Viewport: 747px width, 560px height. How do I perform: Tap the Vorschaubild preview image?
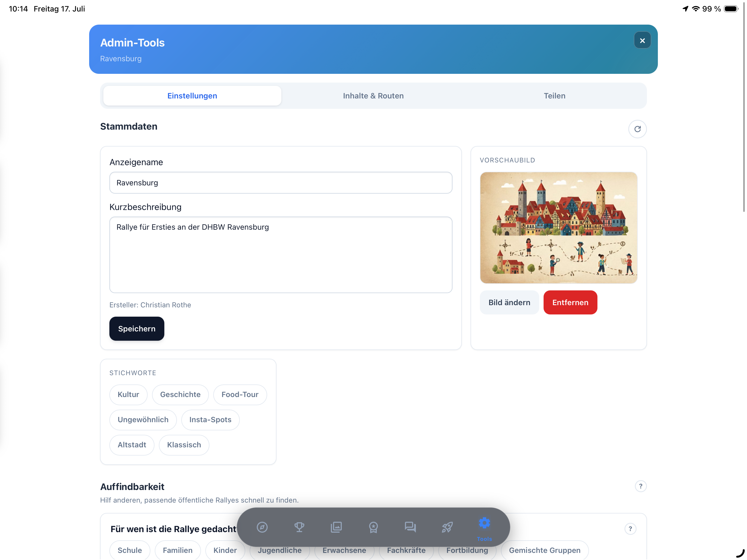(x=559, y=228)
